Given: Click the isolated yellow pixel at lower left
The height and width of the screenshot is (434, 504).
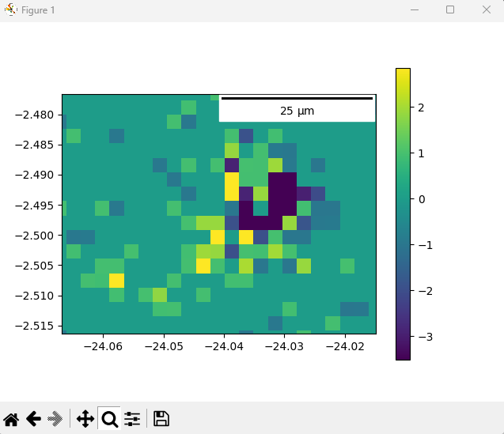Looking at the screenshot, I should pyautogui.click(x=116, y=280).
